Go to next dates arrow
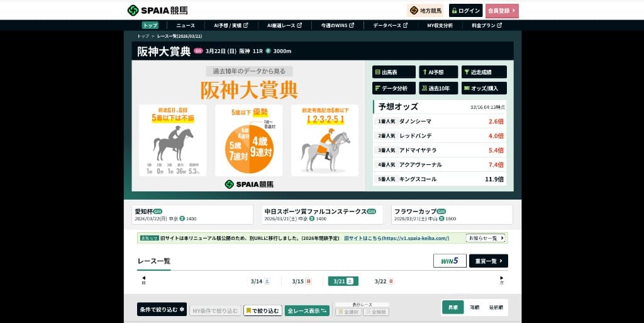 501,280
